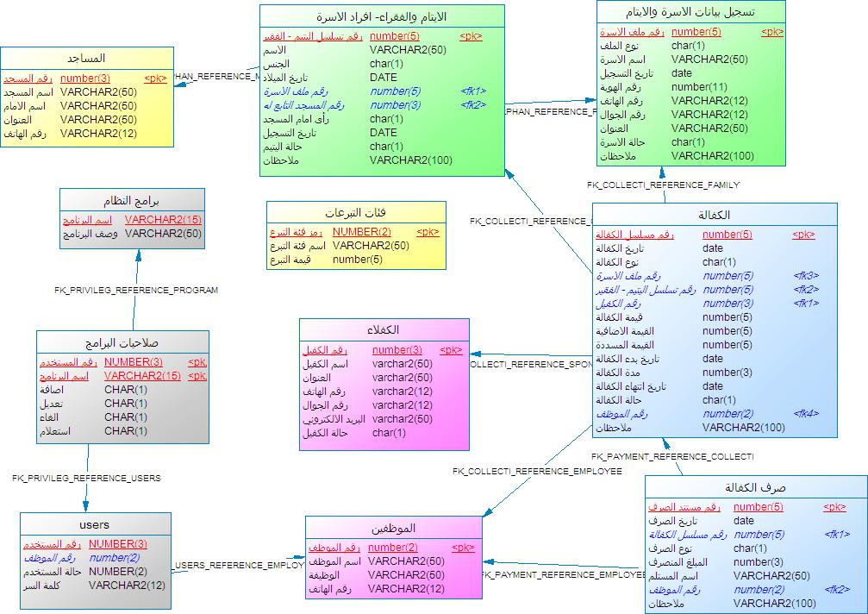Click the صلاحيات البرامج table header
The width and height of the screenshot is (868, 614).
[x=122, y=342]
